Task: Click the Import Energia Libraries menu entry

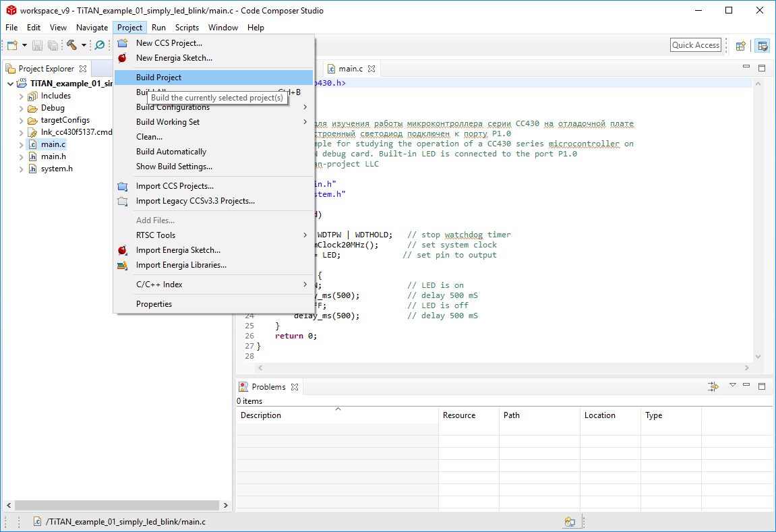Action: (x=181, y=265)
